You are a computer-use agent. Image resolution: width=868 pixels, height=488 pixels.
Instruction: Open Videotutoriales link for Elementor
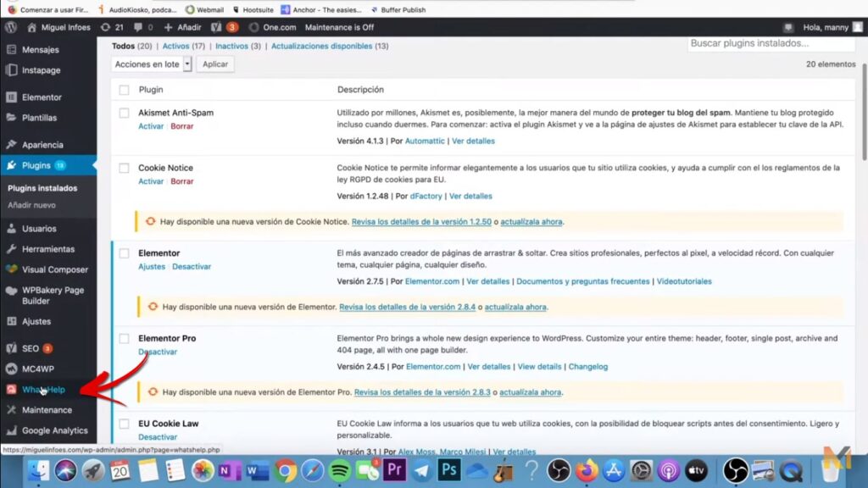(684, 281)
